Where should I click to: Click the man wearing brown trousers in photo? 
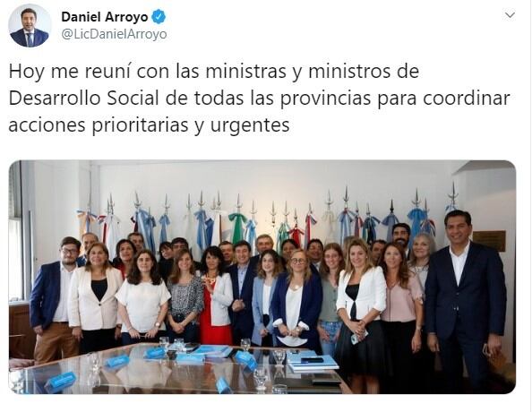56,300
